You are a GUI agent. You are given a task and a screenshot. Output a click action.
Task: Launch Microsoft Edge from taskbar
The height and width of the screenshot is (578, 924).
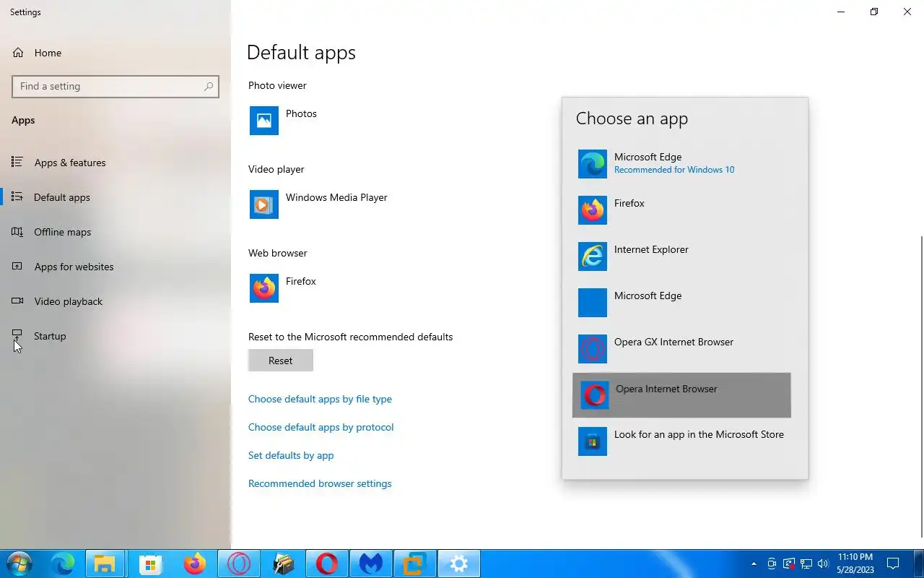pyautogui.click(x=63, y=564)
